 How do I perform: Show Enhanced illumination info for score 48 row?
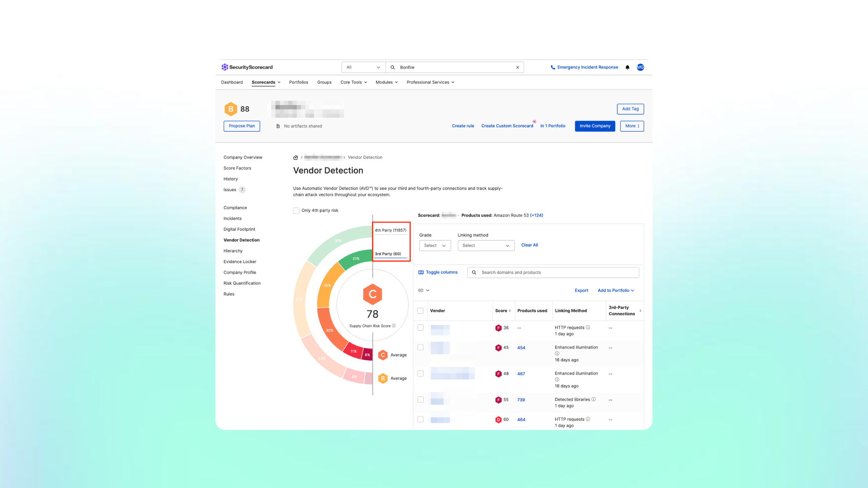557,380
